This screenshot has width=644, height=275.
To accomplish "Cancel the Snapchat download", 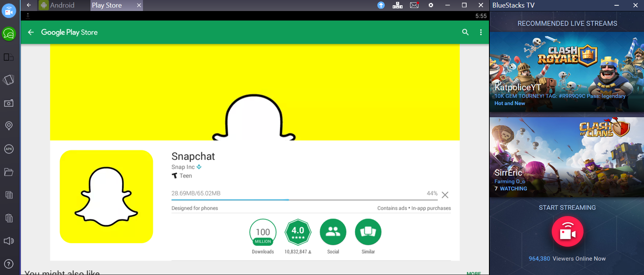I will point(445,195).
